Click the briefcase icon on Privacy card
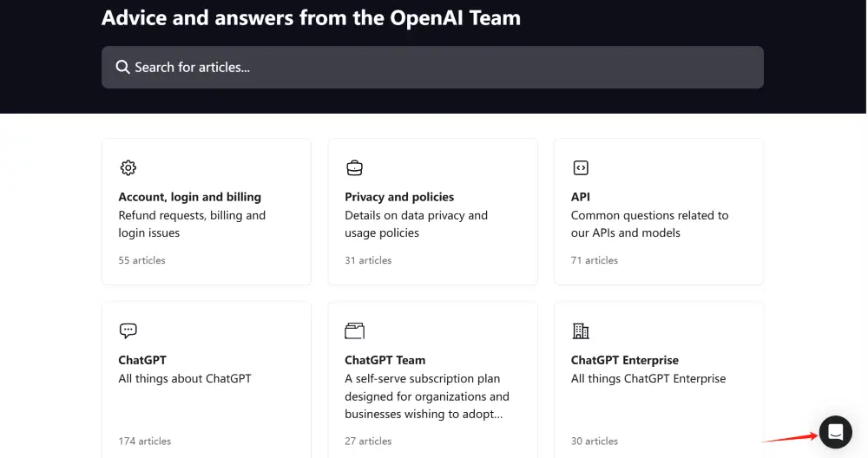868x458 pixels. tap(354, 167)
